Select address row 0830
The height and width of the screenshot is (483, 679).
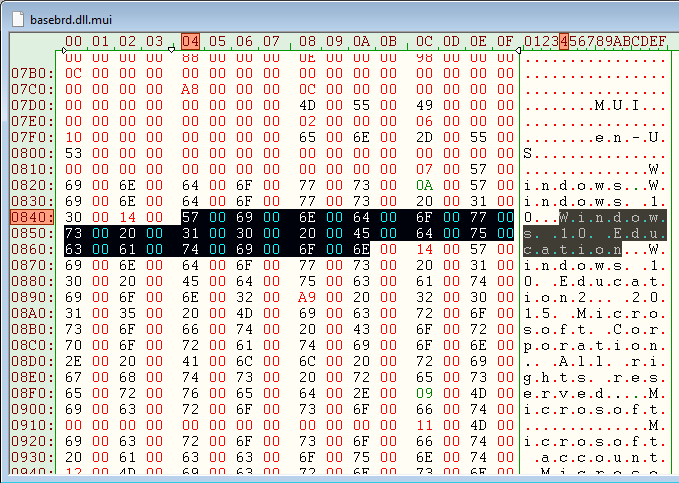[32, 201]
